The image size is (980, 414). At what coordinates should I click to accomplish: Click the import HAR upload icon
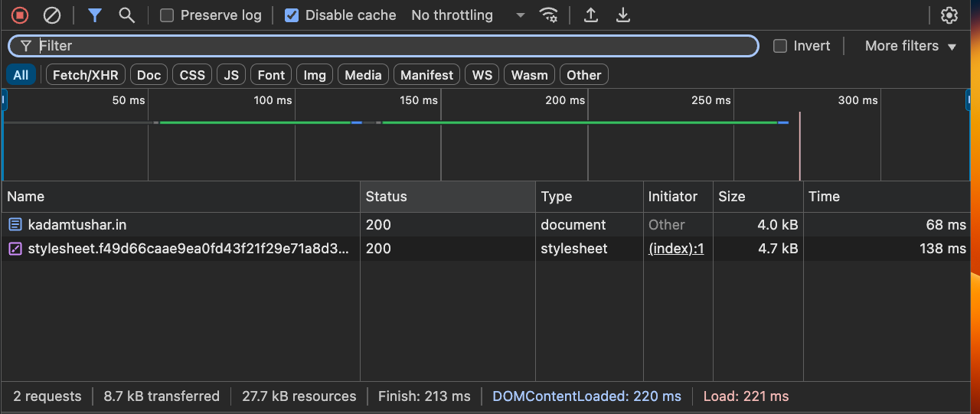pyautogui.click(x=590, y=15)
